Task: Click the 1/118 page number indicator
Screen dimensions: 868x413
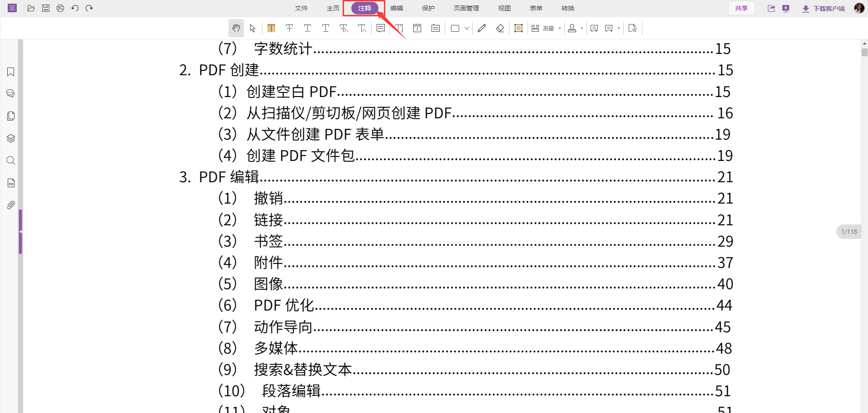Action: 849,231
